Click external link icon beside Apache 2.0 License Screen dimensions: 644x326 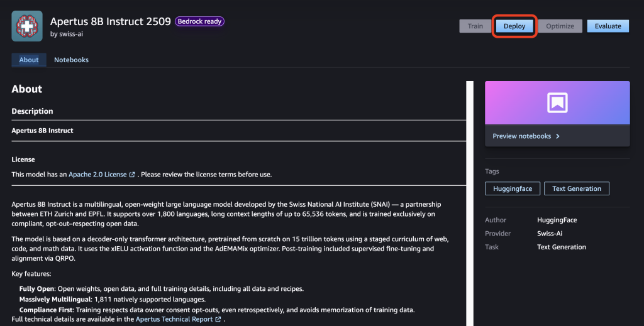(132, 175)
